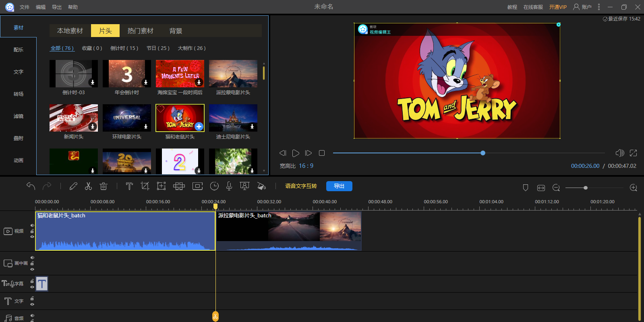Open the three-dot more options menu
644x322 pixels.
click(599, 7)
